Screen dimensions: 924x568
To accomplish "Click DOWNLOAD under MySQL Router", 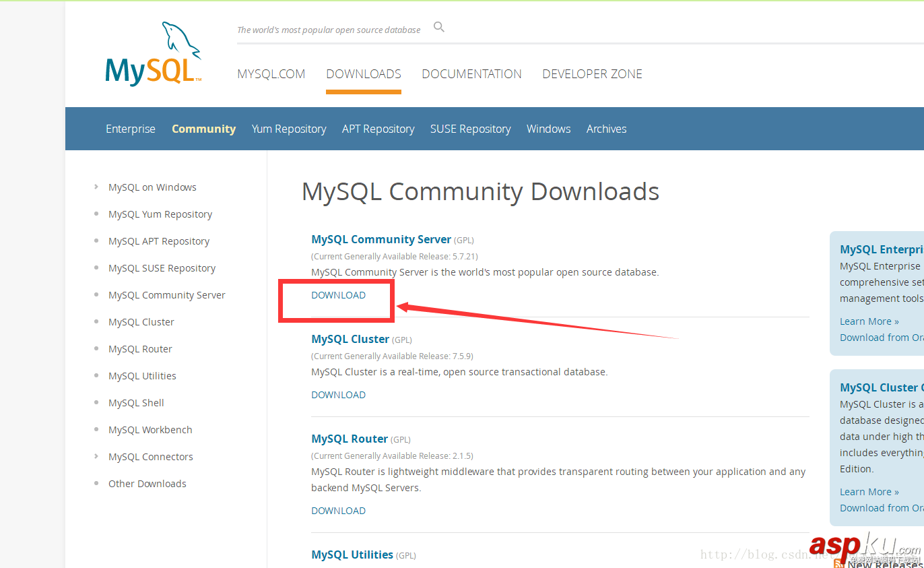I will [338, 511].
